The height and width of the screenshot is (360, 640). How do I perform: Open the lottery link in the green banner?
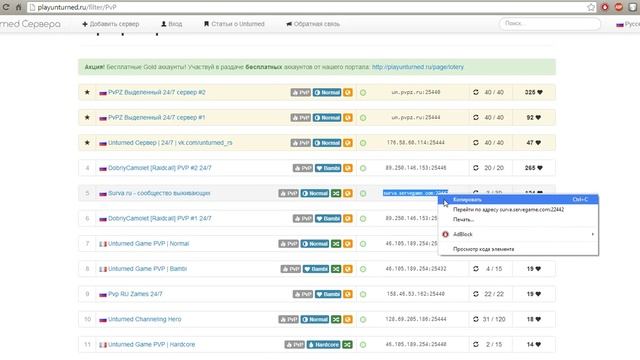[418, 67]
